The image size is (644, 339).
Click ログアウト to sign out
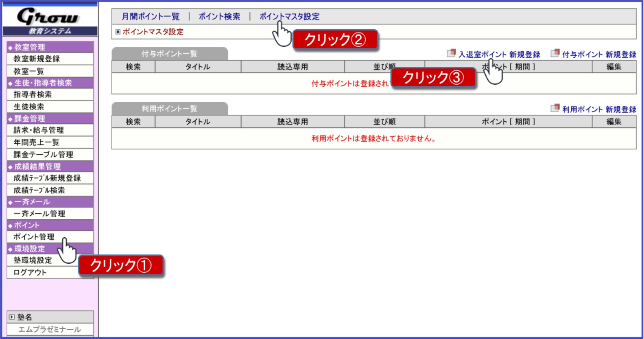(30, 272)
